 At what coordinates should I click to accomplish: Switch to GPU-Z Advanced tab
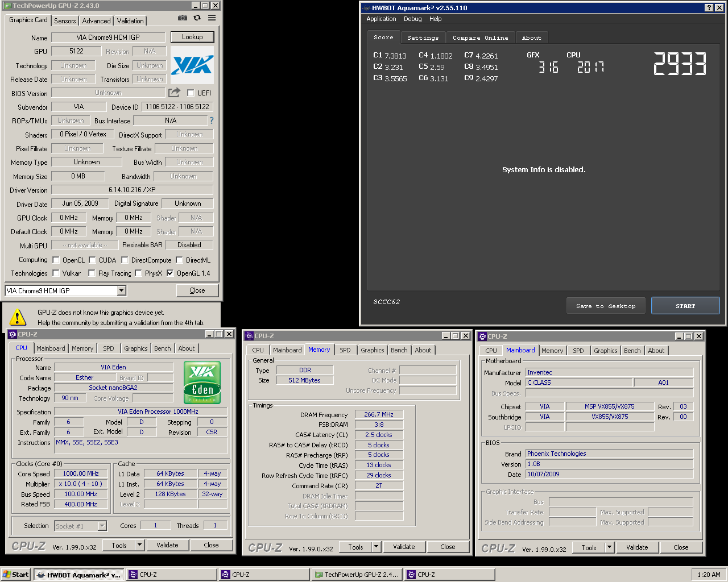coord(96,20)
